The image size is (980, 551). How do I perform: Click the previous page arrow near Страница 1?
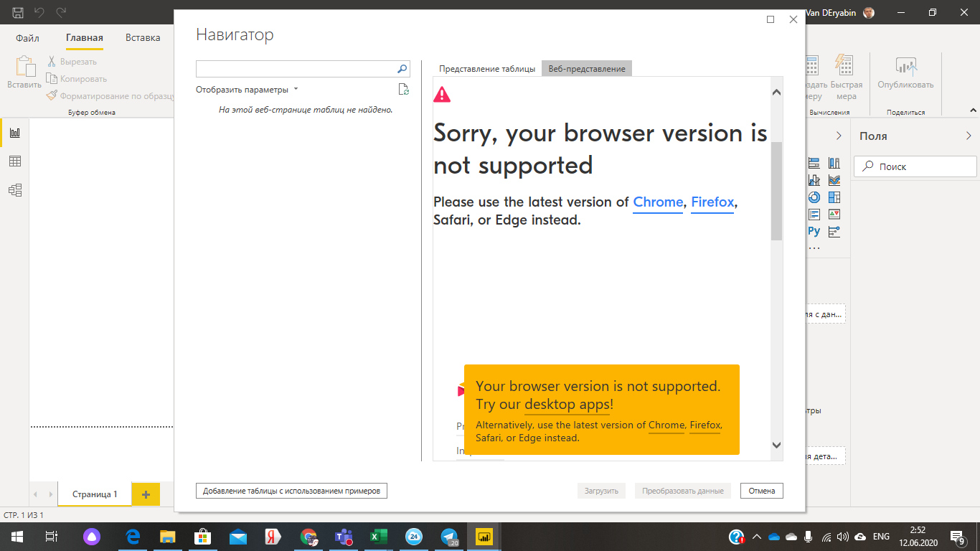(37, 494)
